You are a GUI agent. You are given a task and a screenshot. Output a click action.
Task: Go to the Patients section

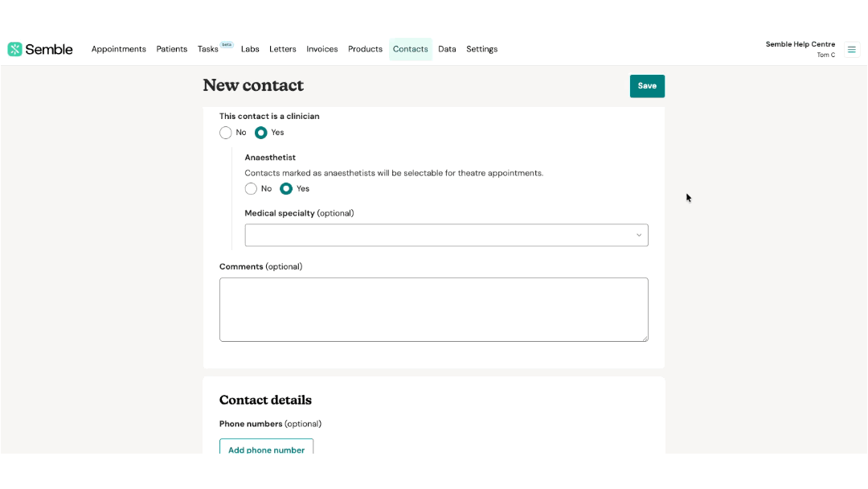click(172, 49)
